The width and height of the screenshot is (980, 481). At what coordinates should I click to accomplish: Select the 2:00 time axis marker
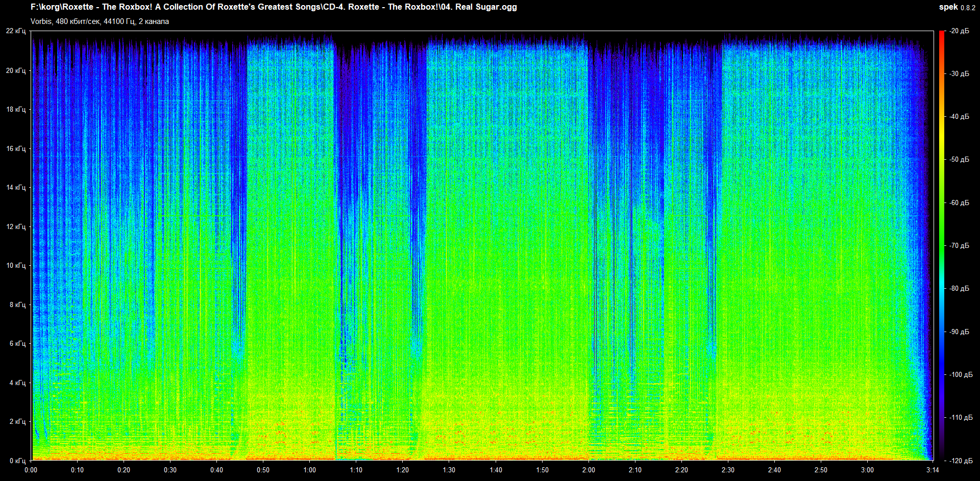(589, 470)
